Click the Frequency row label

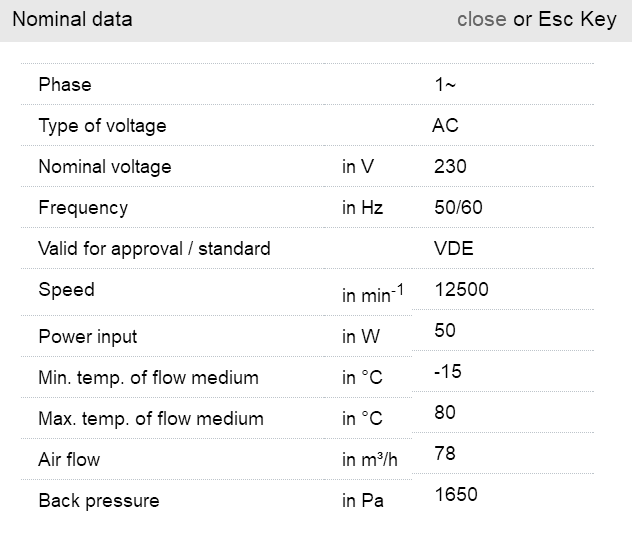tap(83, 208)
